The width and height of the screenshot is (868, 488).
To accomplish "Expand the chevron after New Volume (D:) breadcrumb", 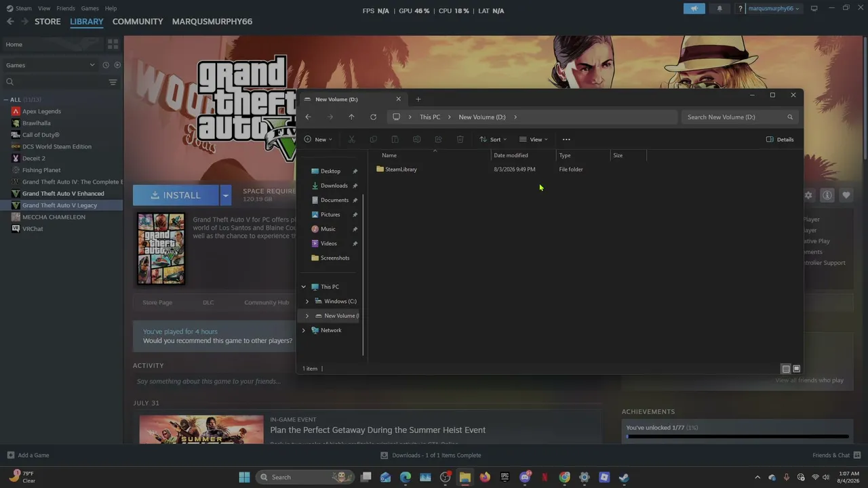I will [x=515, y=117].
